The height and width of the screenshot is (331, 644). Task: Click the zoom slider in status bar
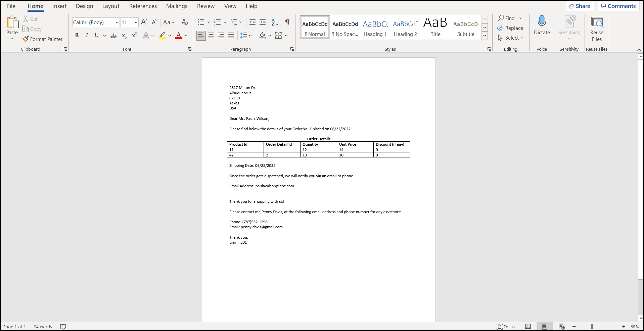pyautogui.click(x=592, y=327)
